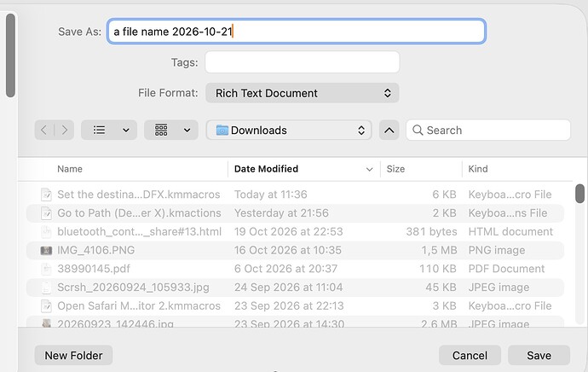Click the size 1,5 MB
The height and width of the screenshot is (372, 588).
439,250
